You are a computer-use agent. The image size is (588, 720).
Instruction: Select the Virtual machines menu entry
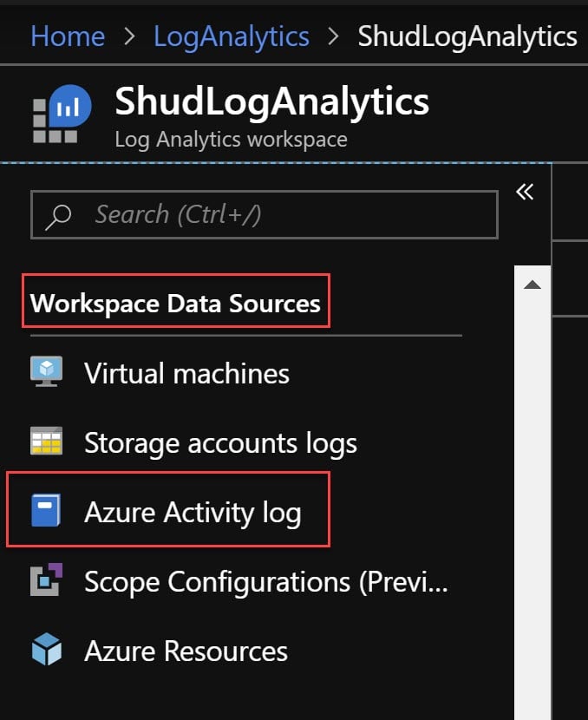186,372
